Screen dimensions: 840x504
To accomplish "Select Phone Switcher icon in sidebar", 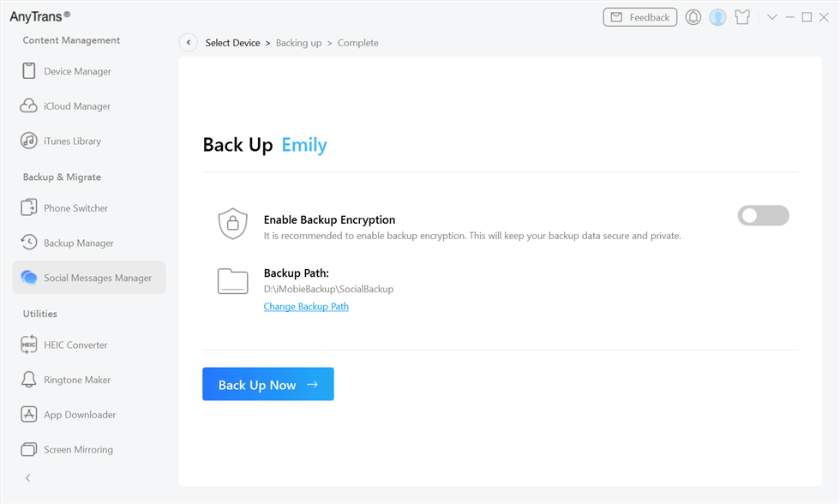I will tap(29, 208).
